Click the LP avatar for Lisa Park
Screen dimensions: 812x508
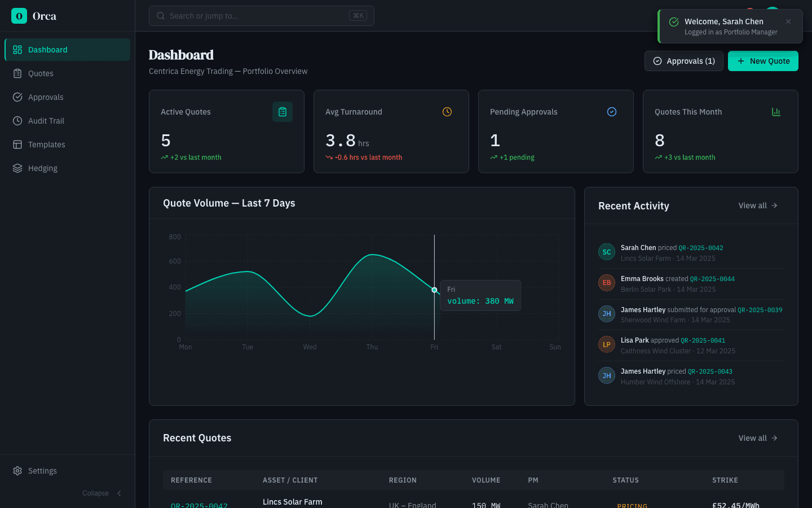(607, 344)
